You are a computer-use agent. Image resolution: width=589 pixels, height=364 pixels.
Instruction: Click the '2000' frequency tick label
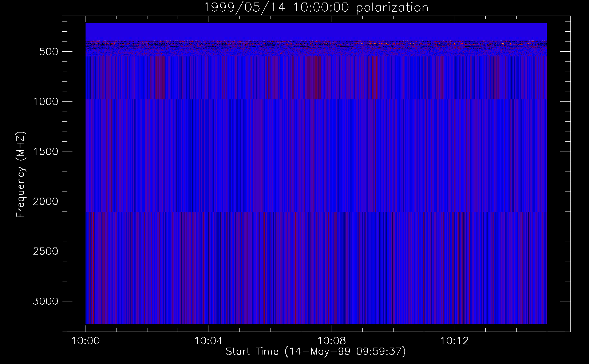pos(46,201)
